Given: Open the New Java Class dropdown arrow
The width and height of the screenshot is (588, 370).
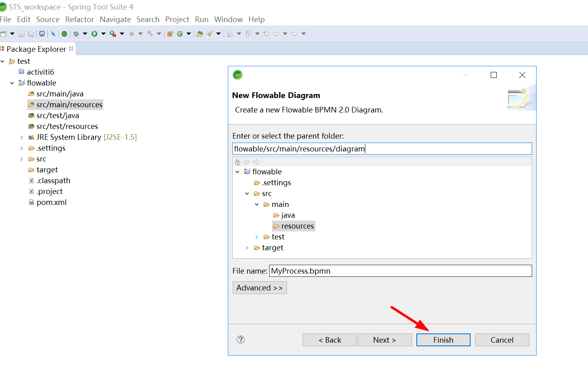Looking at the screenshot, I should coord(188,34).
